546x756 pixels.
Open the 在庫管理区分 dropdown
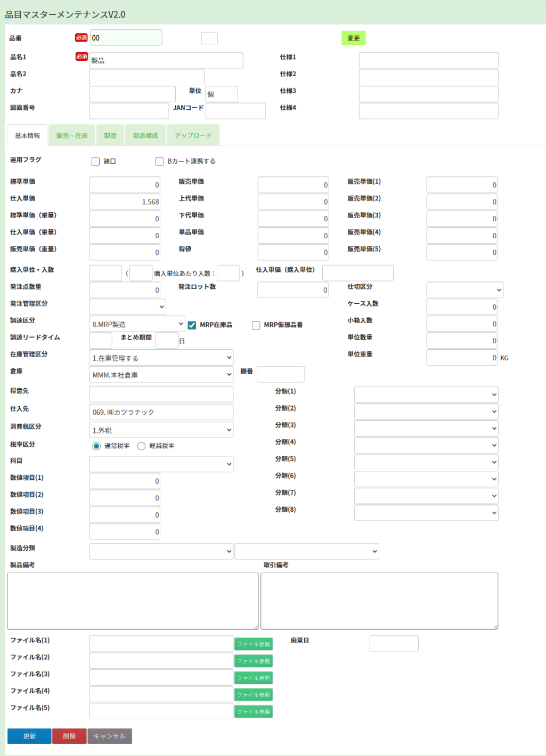click(161, 358)
